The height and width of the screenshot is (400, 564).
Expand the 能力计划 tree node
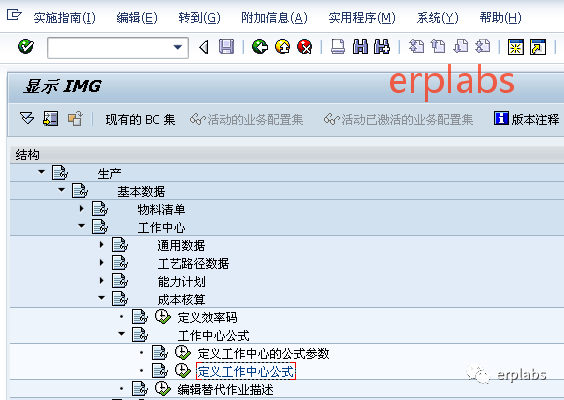[102, 280]
